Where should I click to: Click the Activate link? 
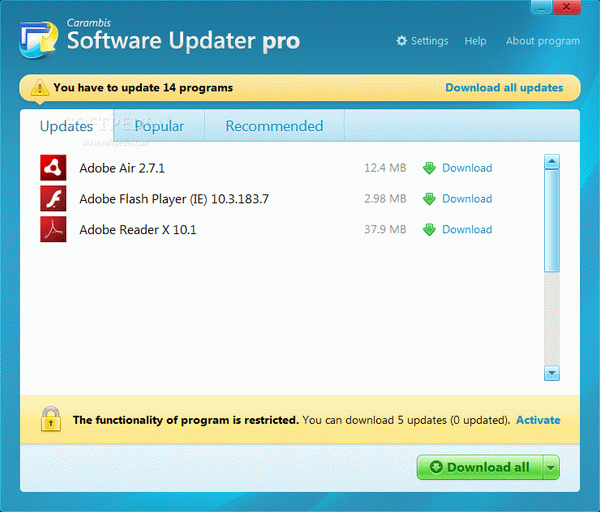[x=538, y=420]
